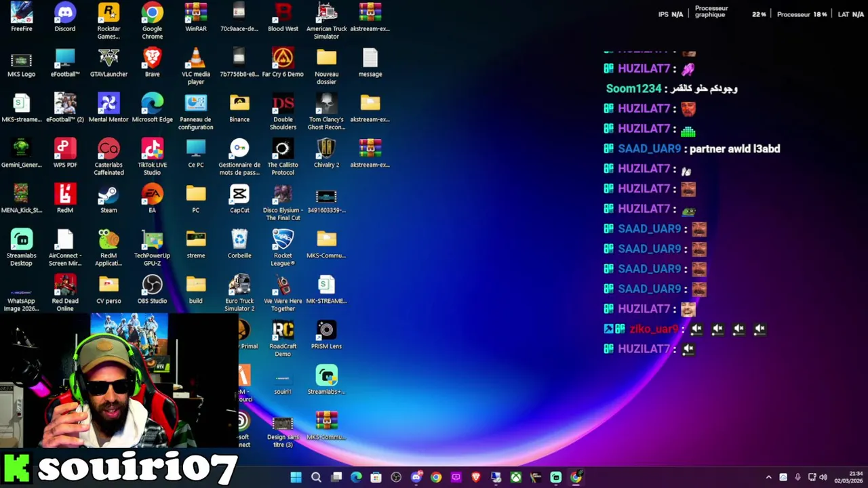868x488 pixels.
Task: Launch Chivalry 2 from the desktop
Action: click(x=326, y=153)
